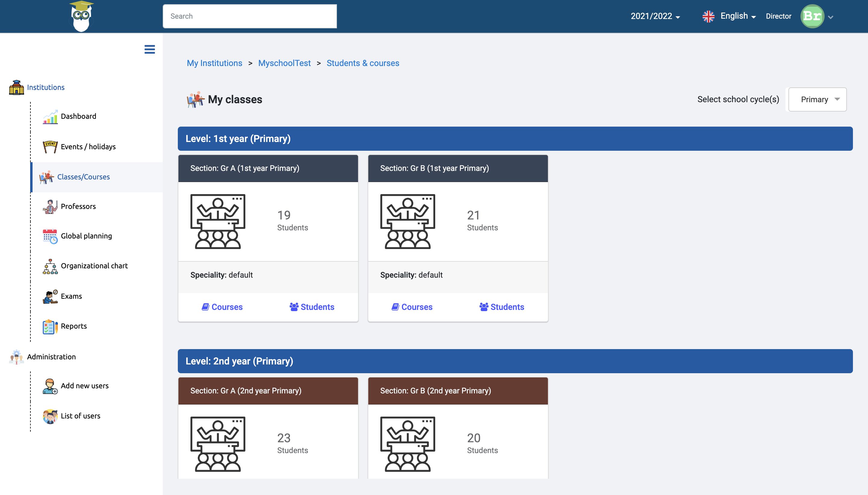Open Students for Gr A 1st year
Screen dimensions: 868x495
pos(312,307)
